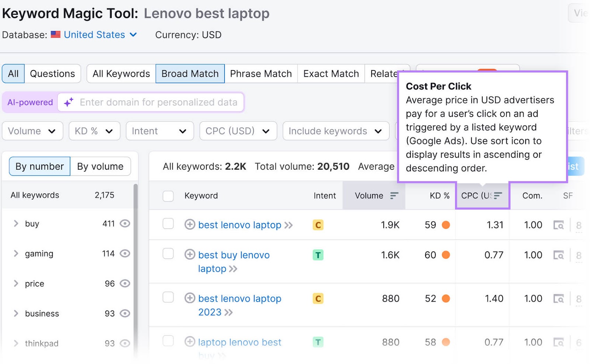
Task: Click the double-arrow icon after "best lenovo laptop 2023"
Action: point(229,312)
